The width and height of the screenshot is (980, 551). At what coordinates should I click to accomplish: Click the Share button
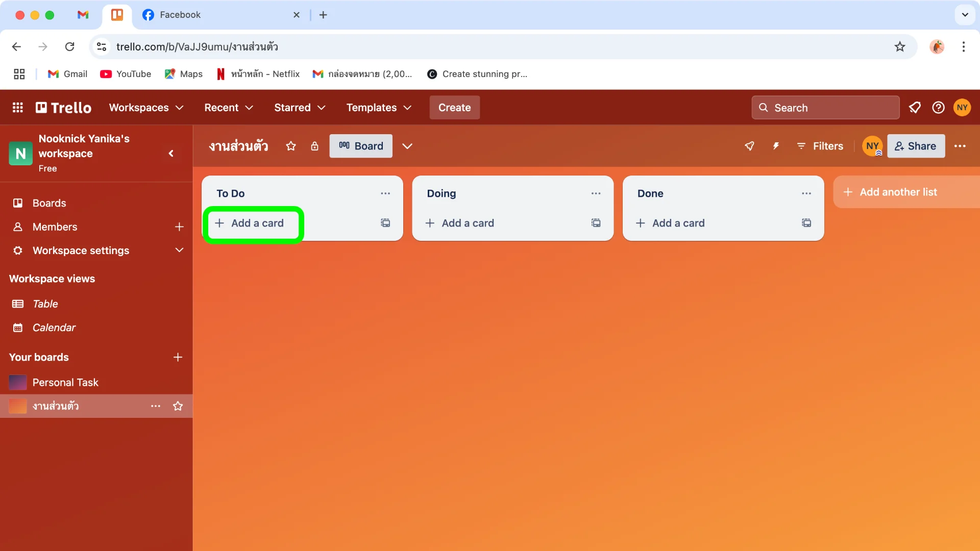916,146
